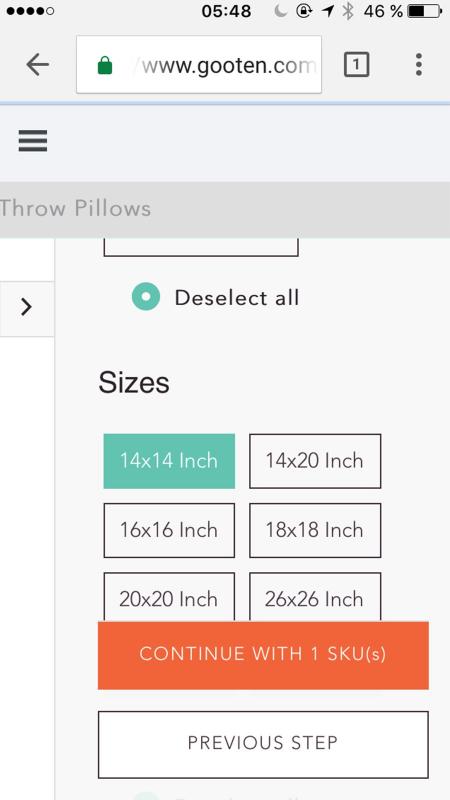Tap the Bluetooth status icon

tap(348, 11)
